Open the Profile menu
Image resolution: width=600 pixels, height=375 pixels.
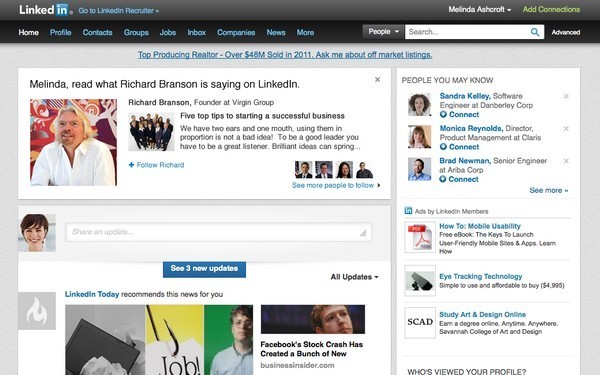(x=60, y=33)
